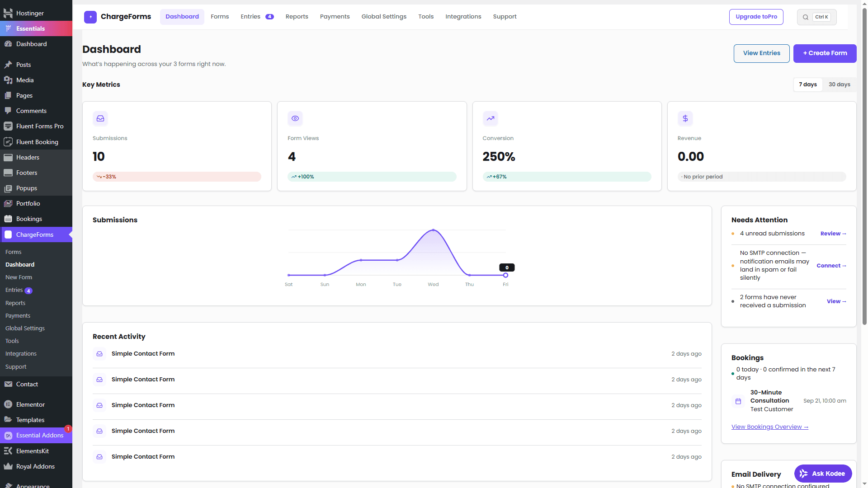
Task: Open New Form in ChargeForms submenu
Action: [x=19, y=277]
